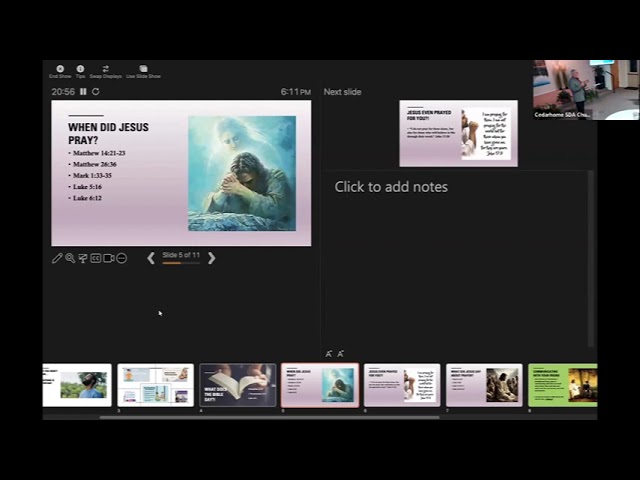Toggle the camera icon below slide
The height and width of the screenshot is (480, 640).
(x=109, y=258)
